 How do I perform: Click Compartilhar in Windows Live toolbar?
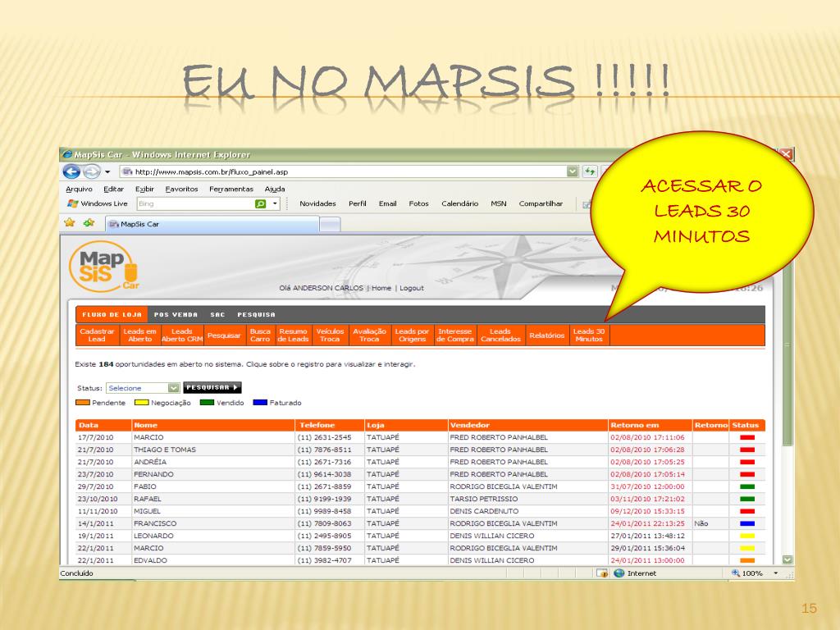541,203
